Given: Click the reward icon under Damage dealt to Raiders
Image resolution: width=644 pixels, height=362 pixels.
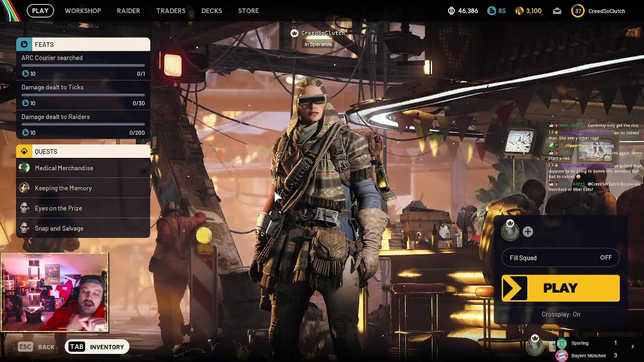Looking at the screenshot, I should [x=26, y=133].
